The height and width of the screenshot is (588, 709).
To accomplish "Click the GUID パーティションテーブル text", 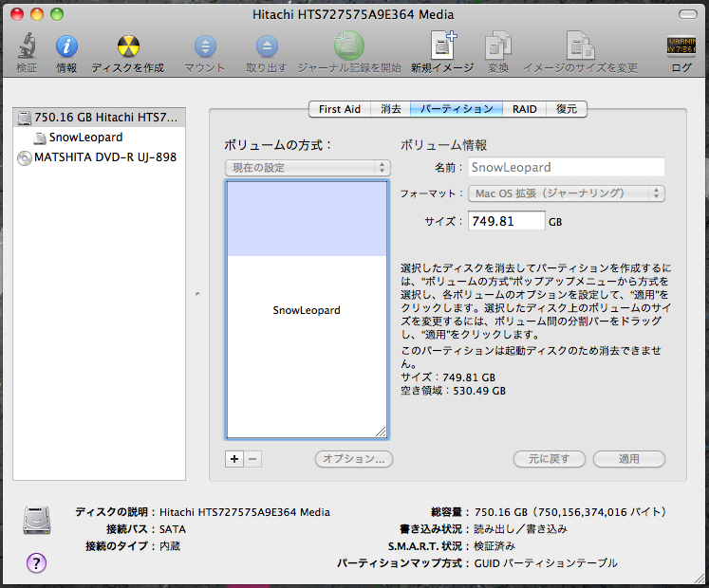I will pyautogui.click(x=546, y=563).
